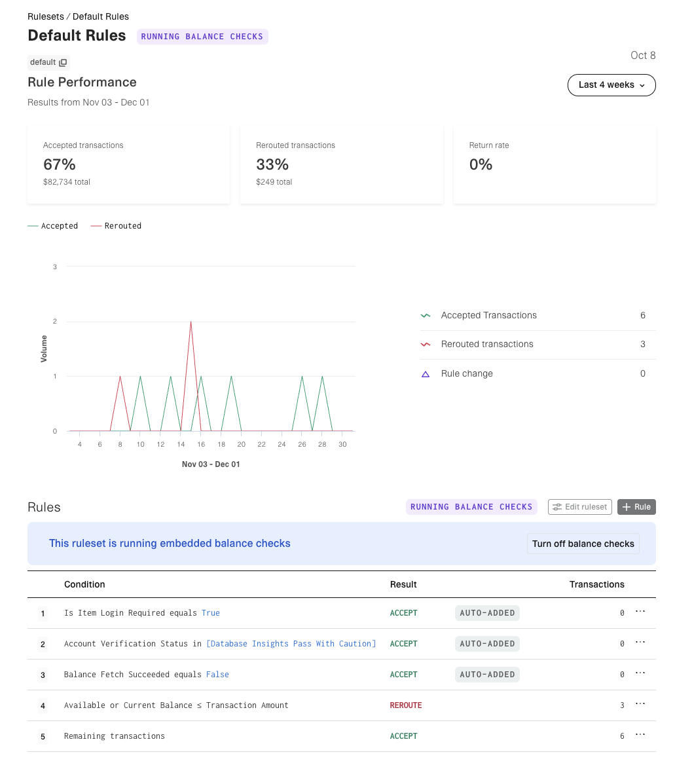Screen dimensions: 692x784
Task: Add a new rule with the Rule button
Action: pos(636,507)
